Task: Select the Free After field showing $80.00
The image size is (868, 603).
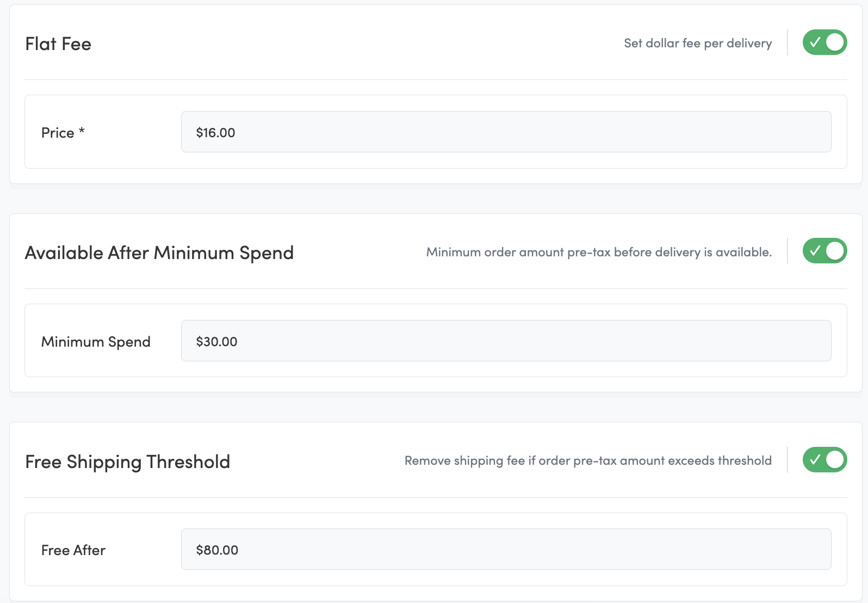Action: click(506, 550)
